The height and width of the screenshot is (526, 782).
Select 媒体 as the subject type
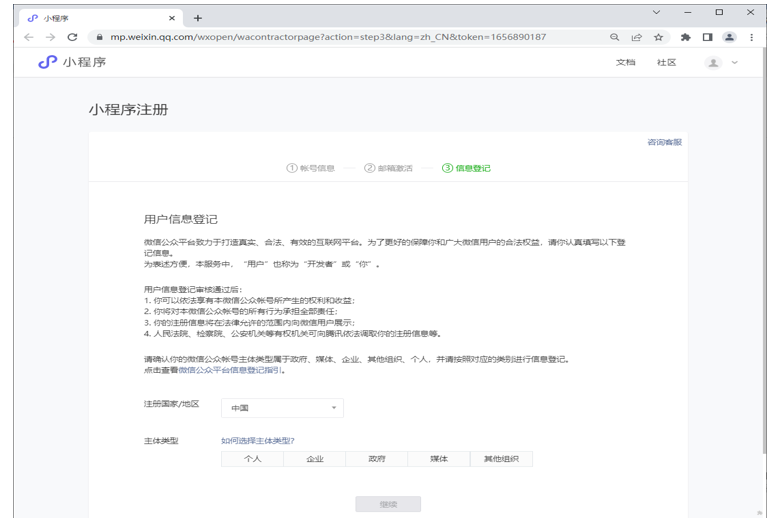(x=439, y=459)
